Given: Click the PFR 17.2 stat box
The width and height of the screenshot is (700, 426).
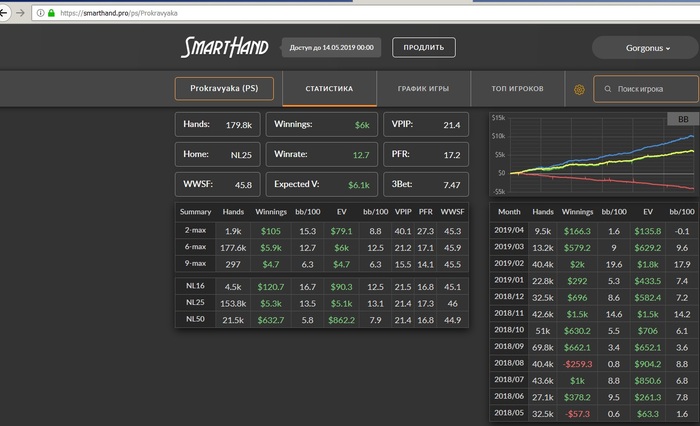Looking at the screenshot, I should [x=426, y=155].
